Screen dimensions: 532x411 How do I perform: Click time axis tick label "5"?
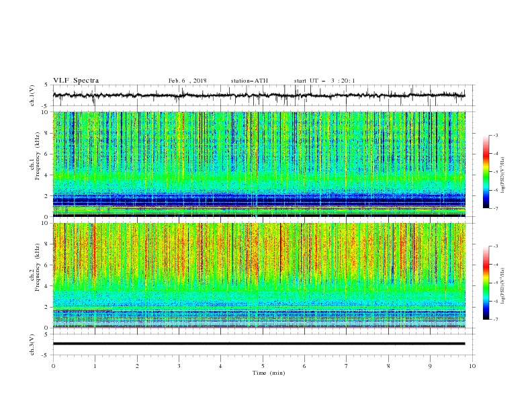click(x=263, y=366)
